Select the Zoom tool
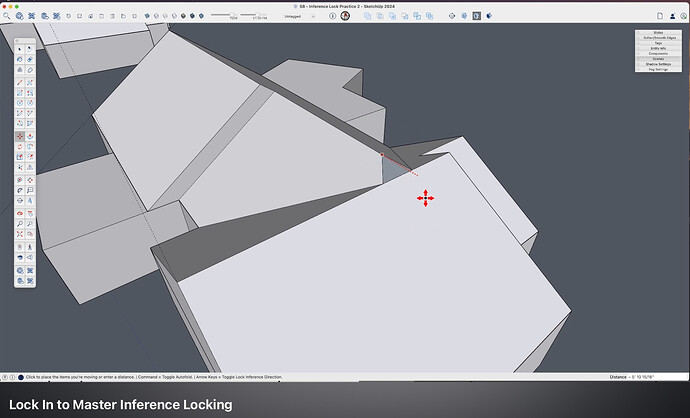This screenshot has height=418, width=690. click(20, 224)
